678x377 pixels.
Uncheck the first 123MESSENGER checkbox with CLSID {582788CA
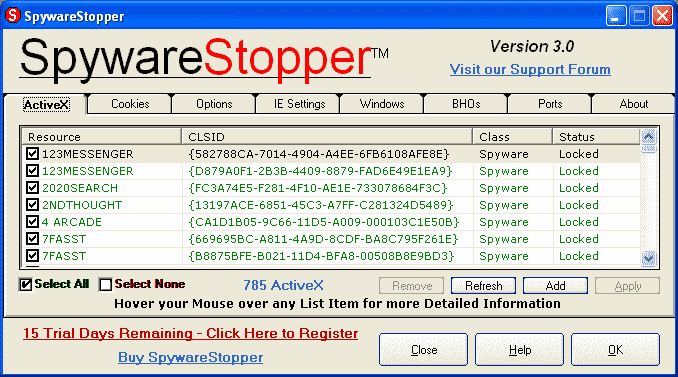[32, 154]
